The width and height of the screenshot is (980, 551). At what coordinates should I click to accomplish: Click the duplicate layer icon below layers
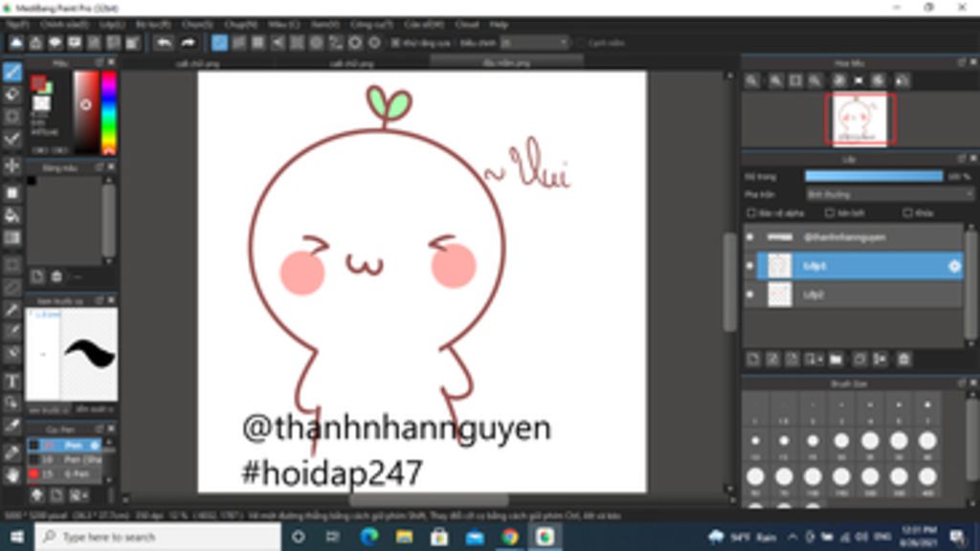pyautogui.click(x=859, y=360)
